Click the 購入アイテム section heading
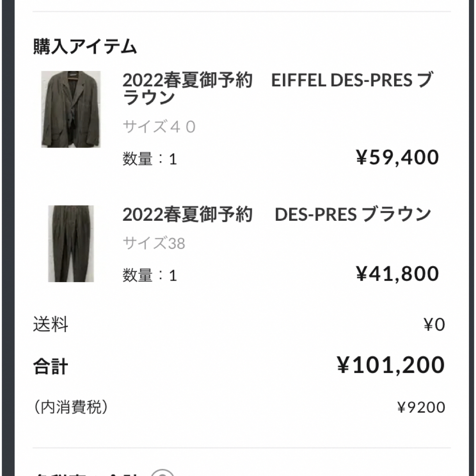The width and height of the screenshot is (476, 476). pos(85,46)
